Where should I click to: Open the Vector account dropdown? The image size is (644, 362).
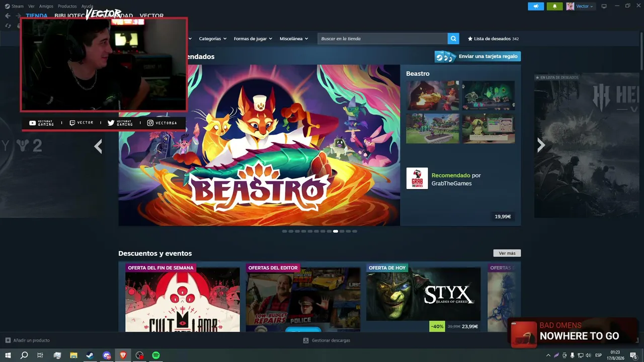pyautogui.click(x=585, y=7)
